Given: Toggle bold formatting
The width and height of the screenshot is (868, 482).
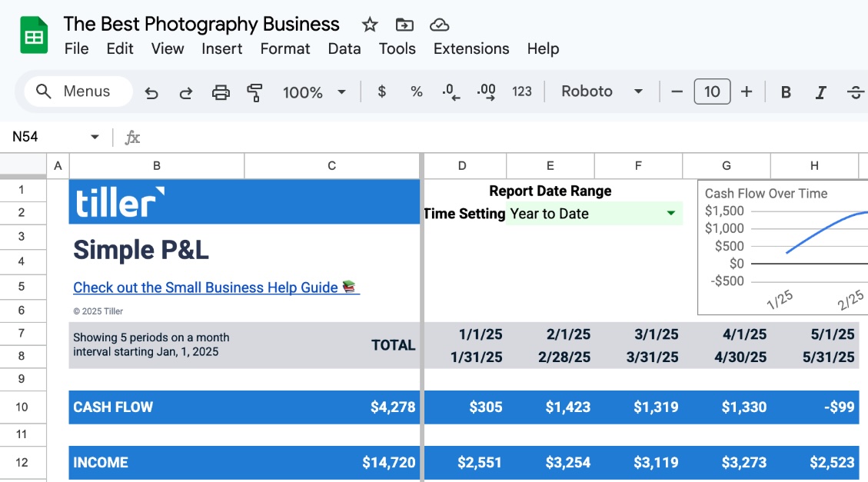Looking at the screenshot, I should click(786, 91).
